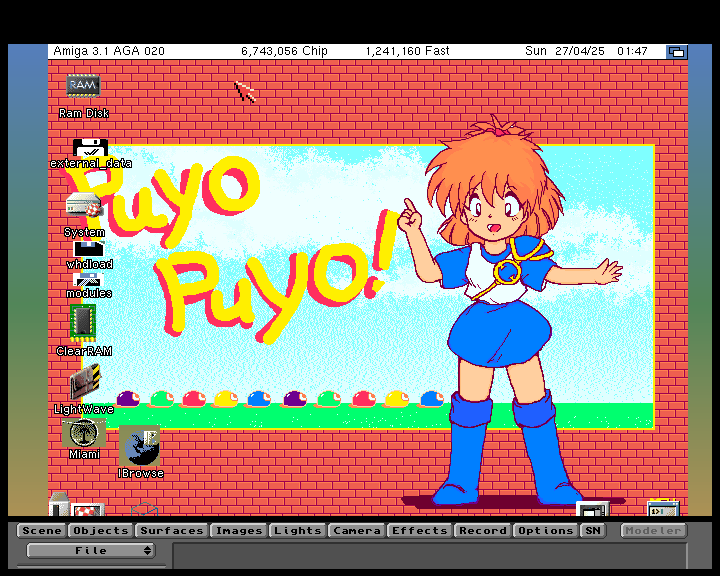Click the greyed-out Modeler button

tap(653, 531)
